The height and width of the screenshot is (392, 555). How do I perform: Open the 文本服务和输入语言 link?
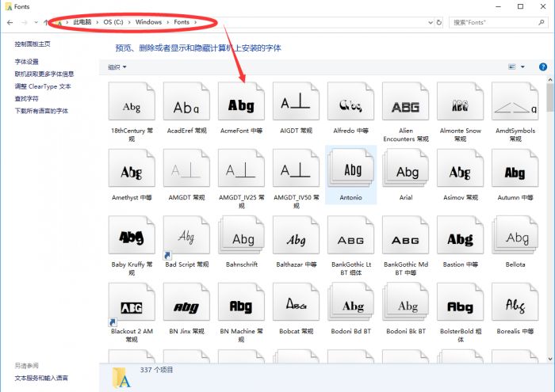pos(41,378)
